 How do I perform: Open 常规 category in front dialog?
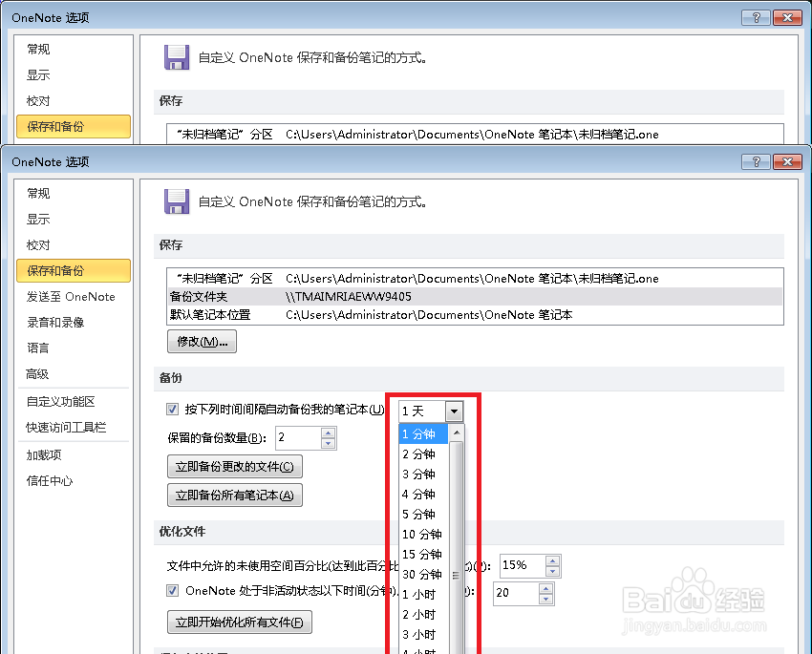pos(73,194)
